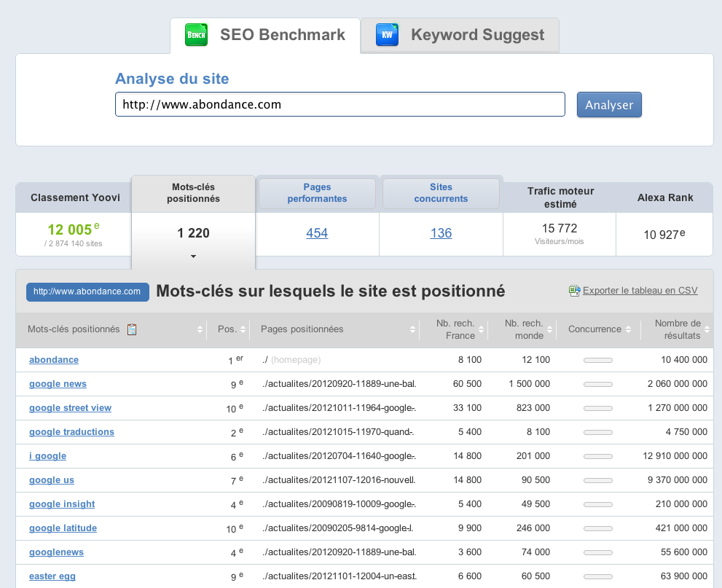Sort by Nb. rech. France column

(x=481, y=329)
